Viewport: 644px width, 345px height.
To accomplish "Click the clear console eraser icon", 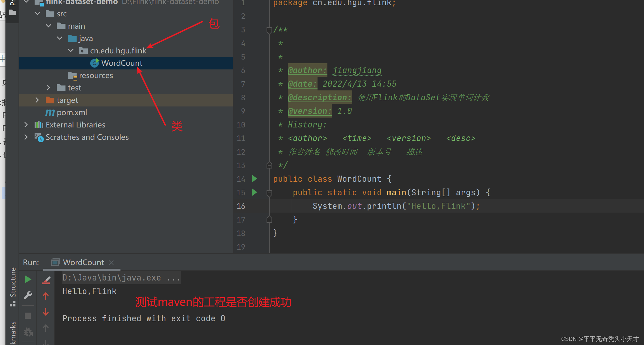I will pos(46,280).
